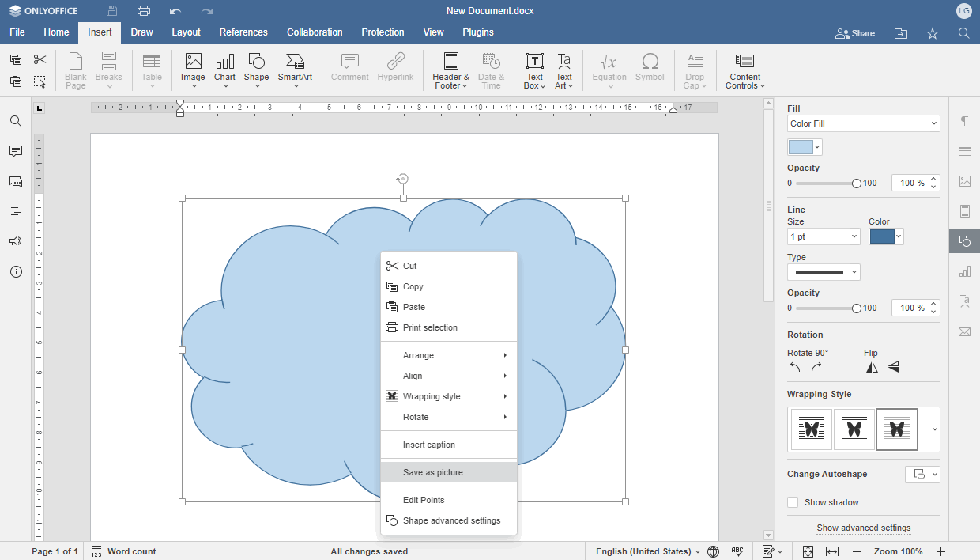Open the search panel
This screenshot has width=980, height=560.
[x=15, y=121]
